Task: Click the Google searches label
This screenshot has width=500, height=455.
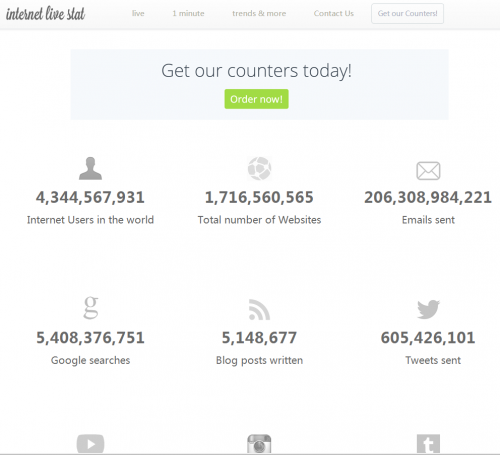Action: [x=90, y=360]
